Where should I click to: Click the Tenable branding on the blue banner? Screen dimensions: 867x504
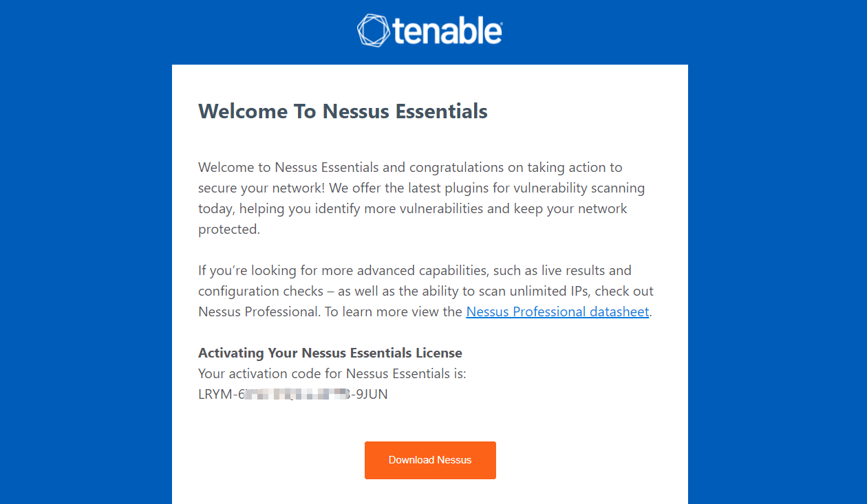[x=430, y=30]
